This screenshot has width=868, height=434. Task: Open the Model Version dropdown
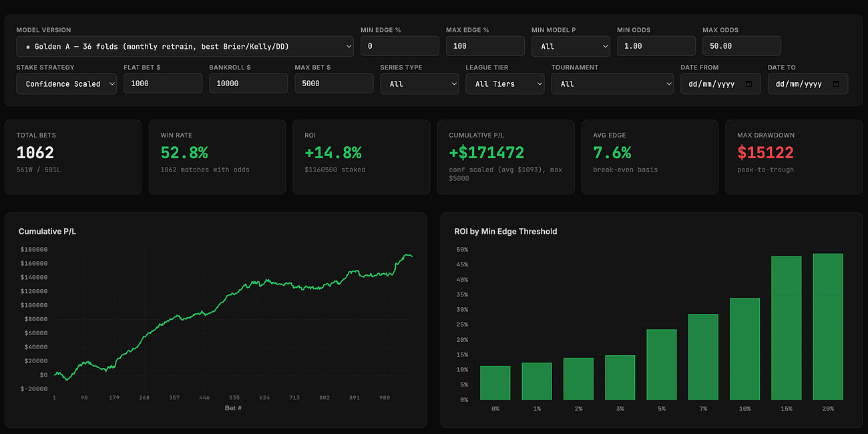pyautogui.click(x=185, y=46)
